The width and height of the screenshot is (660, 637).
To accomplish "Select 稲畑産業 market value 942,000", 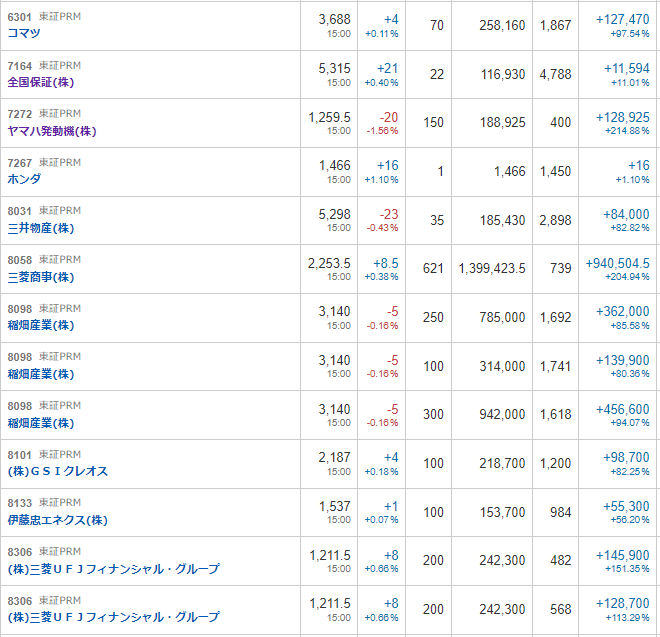I will (x=502, y=414).
